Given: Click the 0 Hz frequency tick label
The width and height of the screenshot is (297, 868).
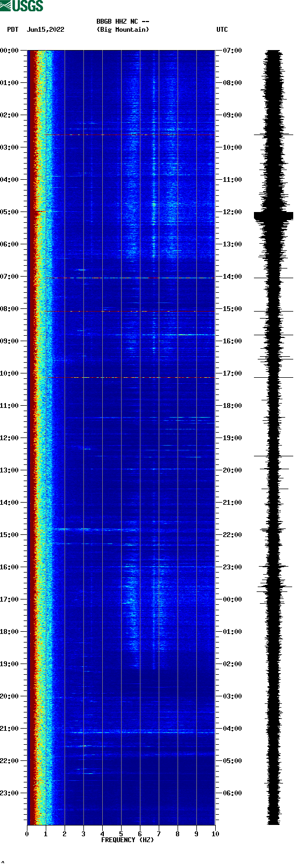Looking at the screenshot, I should tap(27, 834).
